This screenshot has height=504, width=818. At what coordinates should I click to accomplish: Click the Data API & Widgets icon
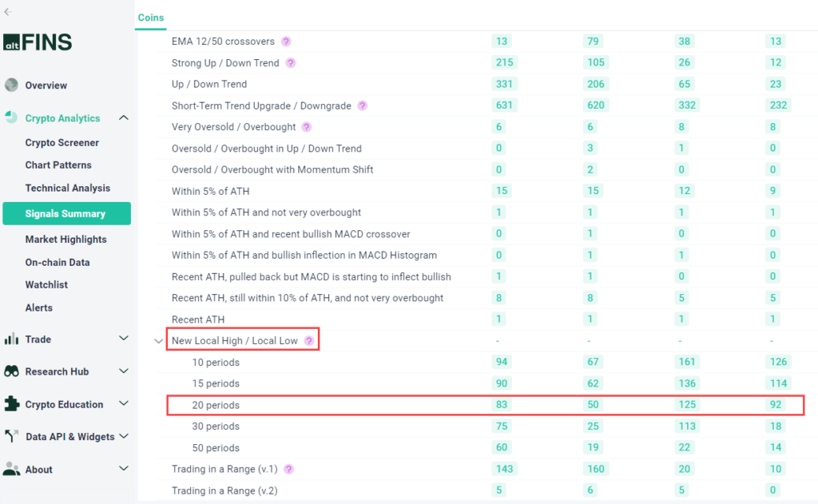point(11,437)
